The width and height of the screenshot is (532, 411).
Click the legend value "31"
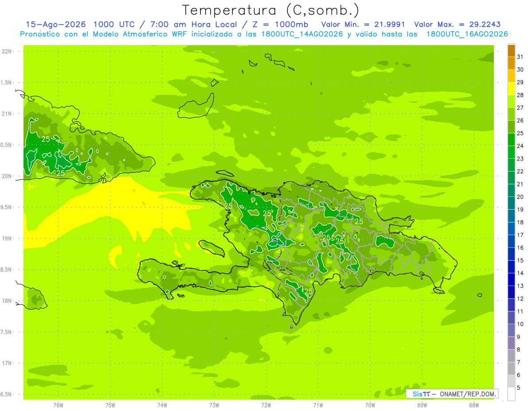click(x=520, y=57)
